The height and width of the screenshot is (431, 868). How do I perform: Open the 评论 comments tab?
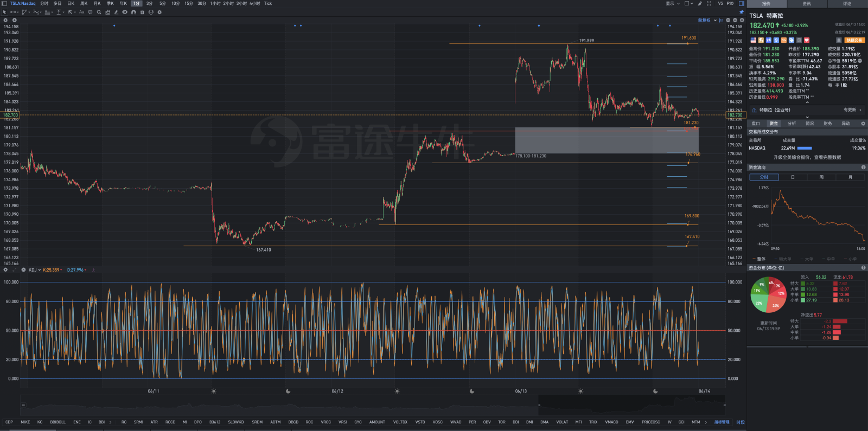(x=847, y=4)
